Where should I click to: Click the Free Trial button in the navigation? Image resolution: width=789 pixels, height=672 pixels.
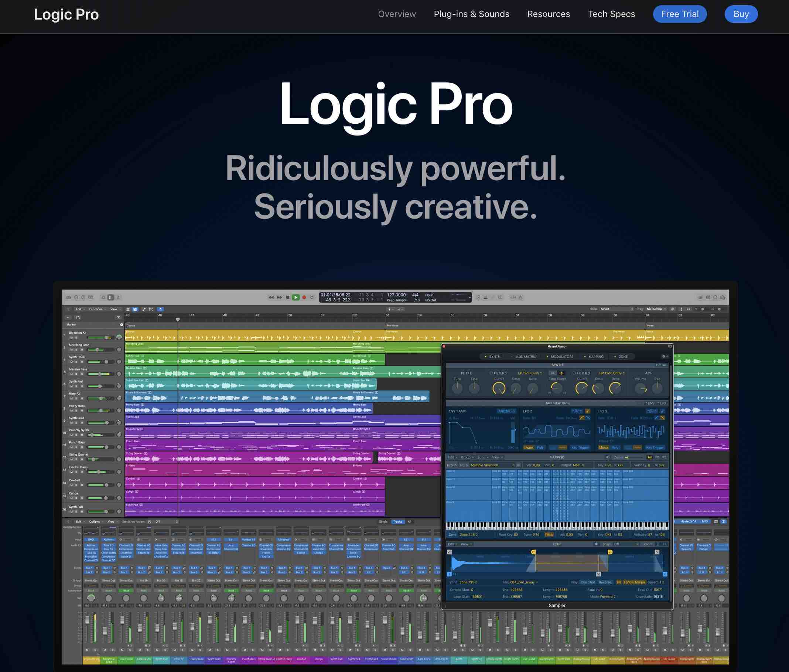[x=680, y=14]
